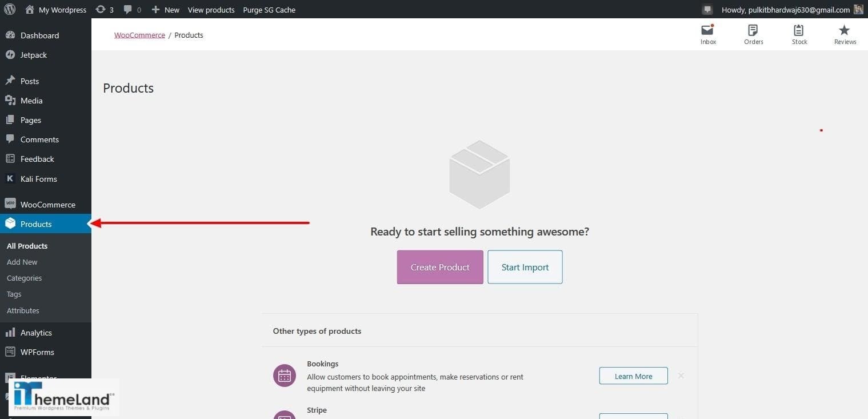Image resolution: width=868 pixels, height=419 pixels.
Task: Click Purge SG Cache
Action: click(x=269, y=10)
